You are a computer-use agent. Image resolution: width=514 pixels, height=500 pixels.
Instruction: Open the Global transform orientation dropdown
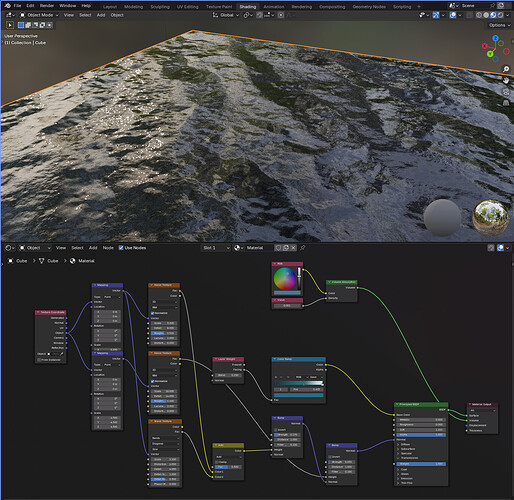pyautogui.click(x=226, y=15)
